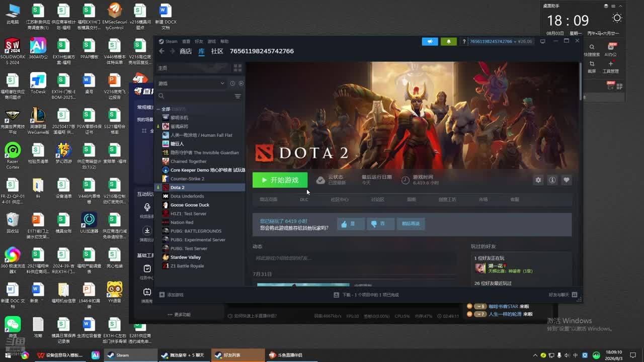644x362 pixels.
Task: Open Dota 2 discussions link
Action: pos(378,200)
